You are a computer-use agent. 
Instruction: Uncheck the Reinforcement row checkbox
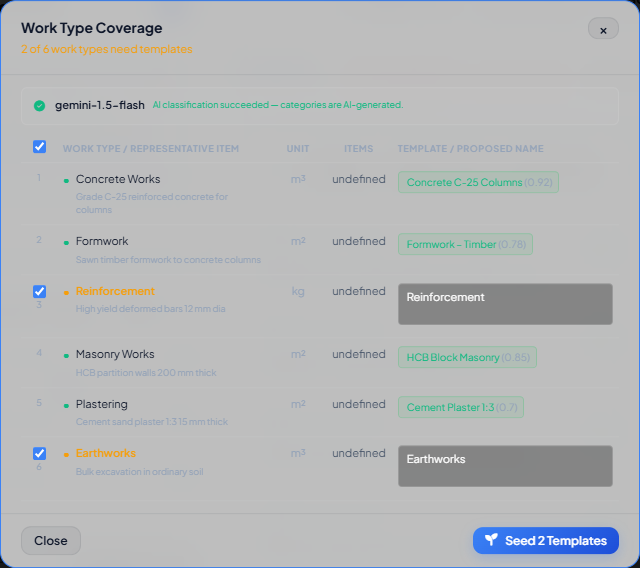[x=40, y=291]
